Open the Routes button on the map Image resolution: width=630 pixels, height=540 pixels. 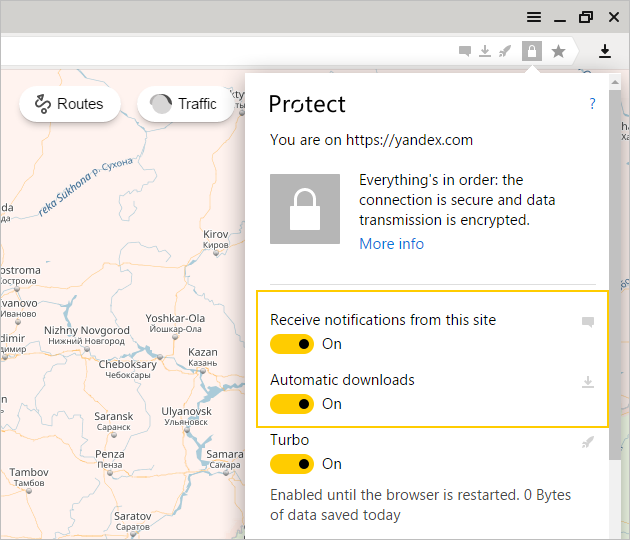click(x=70, y=104)
